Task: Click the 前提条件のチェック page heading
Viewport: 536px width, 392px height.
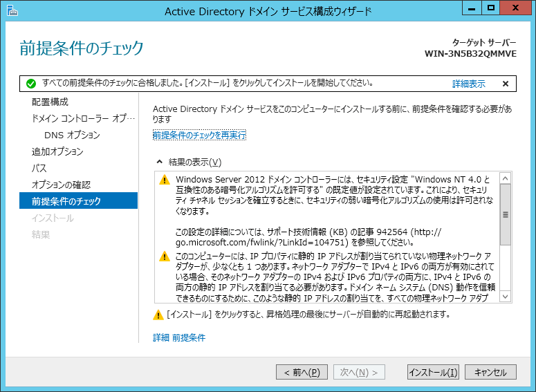Action: (82, 48)
